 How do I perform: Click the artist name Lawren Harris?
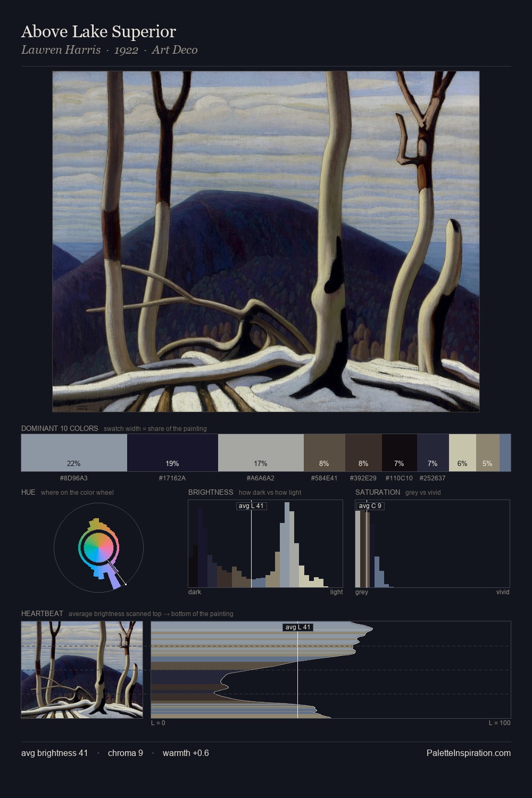[61, 50]
